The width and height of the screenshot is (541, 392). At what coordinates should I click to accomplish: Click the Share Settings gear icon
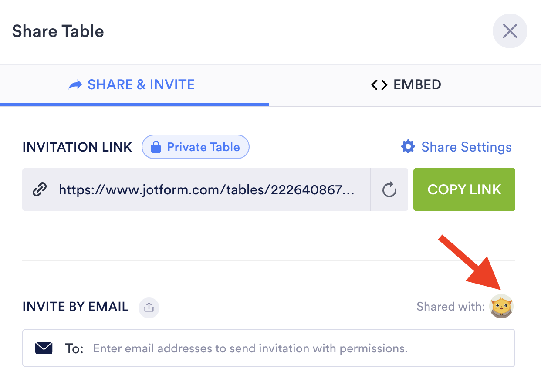(x=408, y=147)
